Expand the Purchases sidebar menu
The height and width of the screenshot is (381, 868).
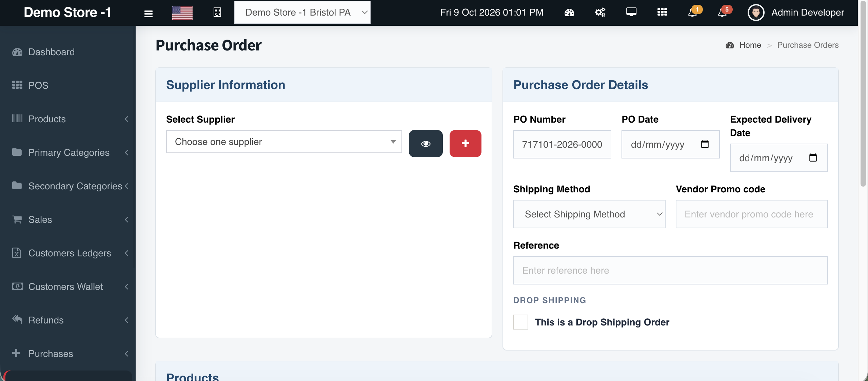pyautogui.click(x=68, y=354)
